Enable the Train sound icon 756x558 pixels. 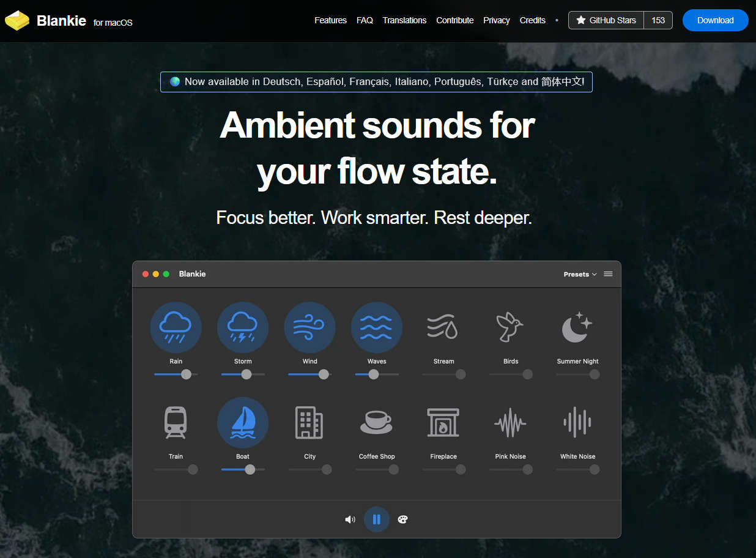click(x=176, y=423)
